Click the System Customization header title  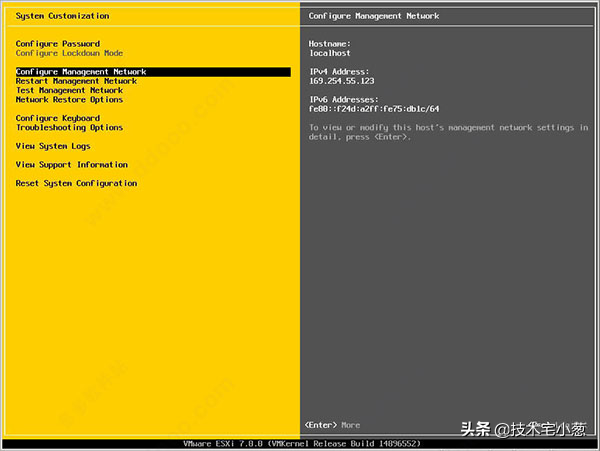click(62, 16)
